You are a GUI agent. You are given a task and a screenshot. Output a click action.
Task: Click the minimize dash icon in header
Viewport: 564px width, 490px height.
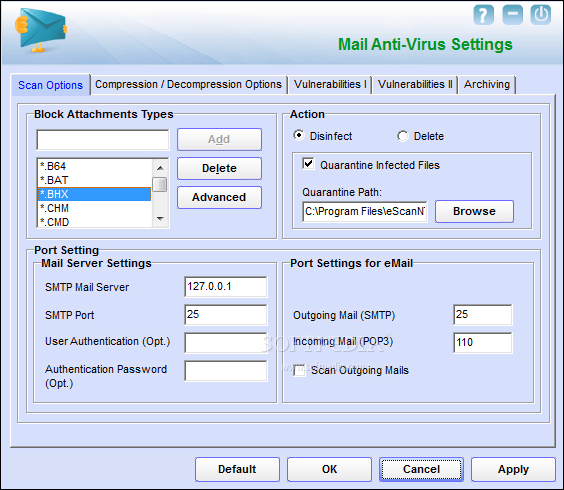[x=512, y=15]
